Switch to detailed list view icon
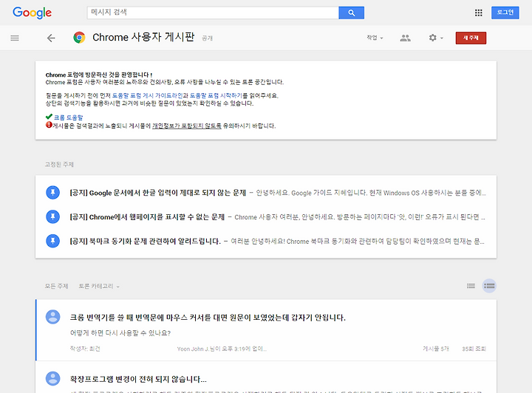 (x=489, y=286)
